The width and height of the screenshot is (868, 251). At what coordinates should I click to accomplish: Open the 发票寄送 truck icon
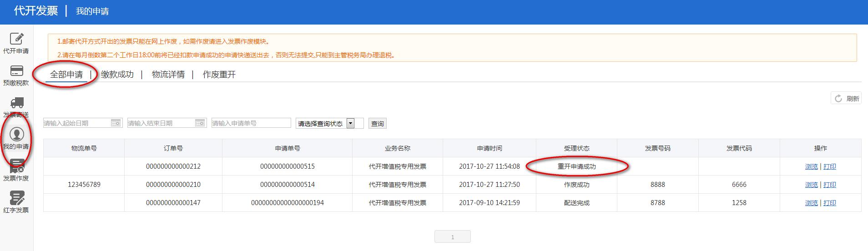pyautogui.click(x=17, y=103)
